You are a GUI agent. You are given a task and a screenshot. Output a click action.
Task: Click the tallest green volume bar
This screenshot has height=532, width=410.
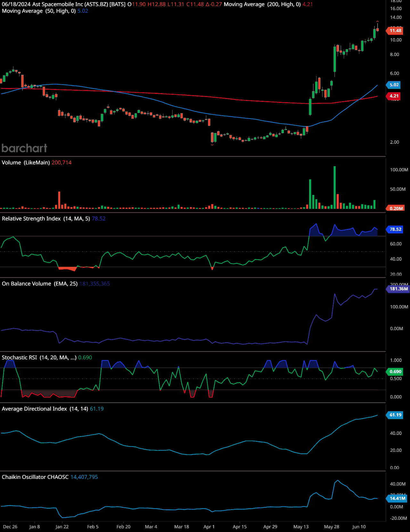[x=335, y=187]
